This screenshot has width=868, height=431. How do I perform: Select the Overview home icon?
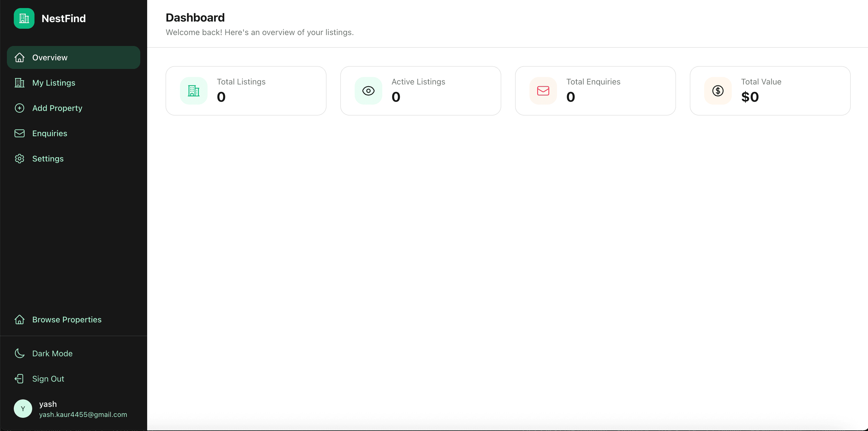(x=20, y=57)
